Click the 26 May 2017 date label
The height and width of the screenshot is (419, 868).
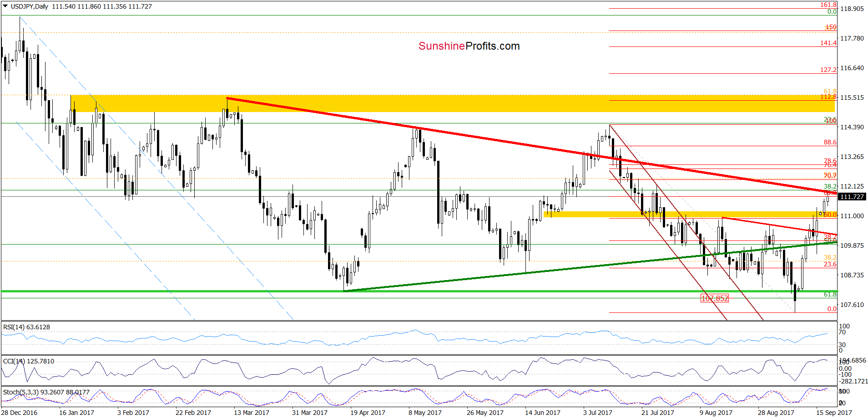click(485, 413)
